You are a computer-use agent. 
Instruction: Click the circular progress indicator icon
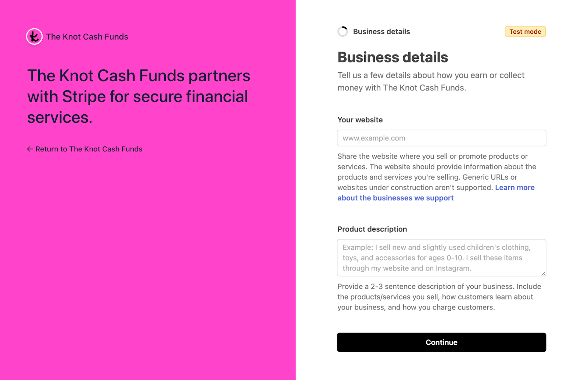coord(343,32)
